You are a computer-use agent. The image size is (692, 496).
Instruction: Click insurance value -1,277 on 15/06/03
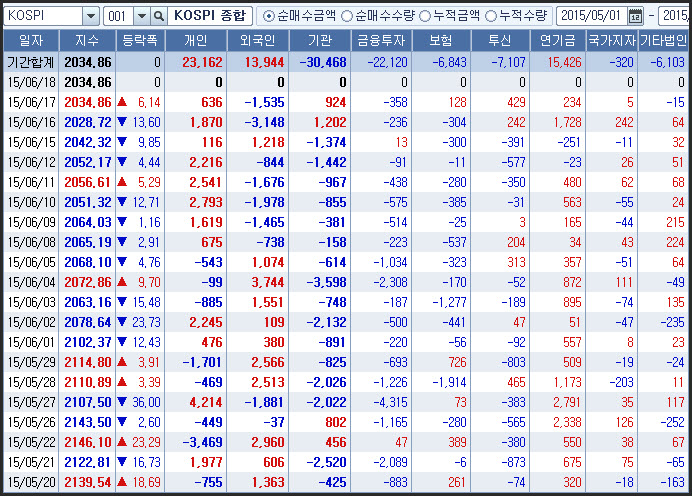[449, 302]
